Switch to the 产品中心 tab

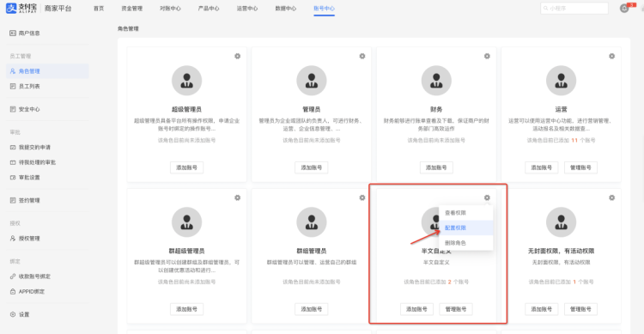point(209,9)
